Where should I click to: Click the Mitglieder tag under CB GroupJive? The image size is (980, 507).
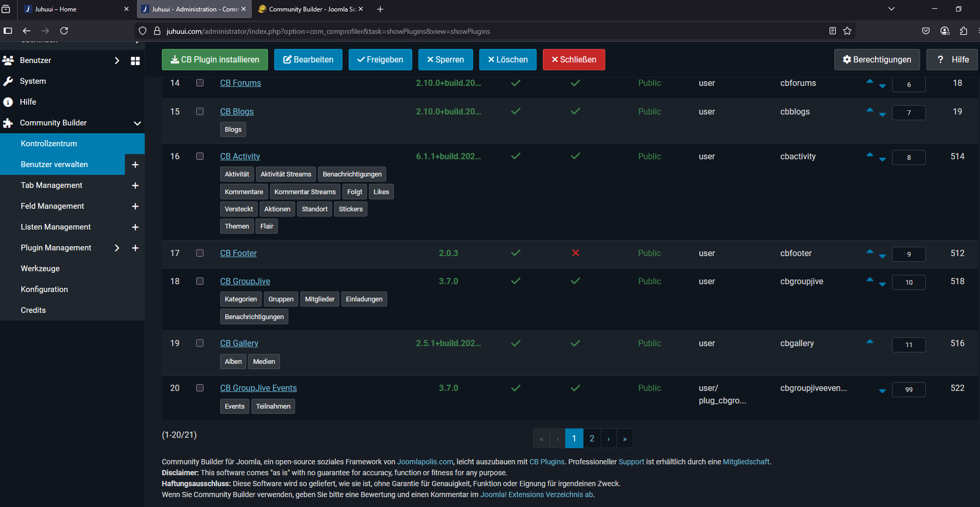(320, 299)
